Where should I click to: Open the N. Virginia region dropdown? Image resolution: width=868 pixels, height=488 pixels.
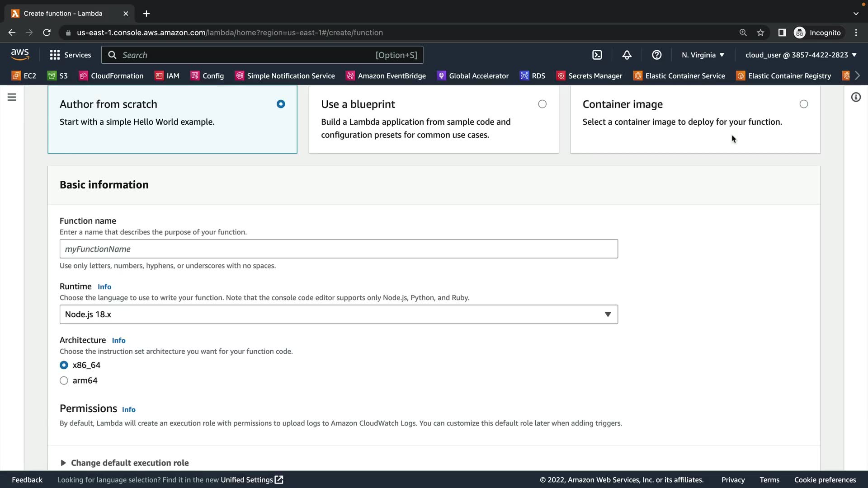click(x=703, y=55)
